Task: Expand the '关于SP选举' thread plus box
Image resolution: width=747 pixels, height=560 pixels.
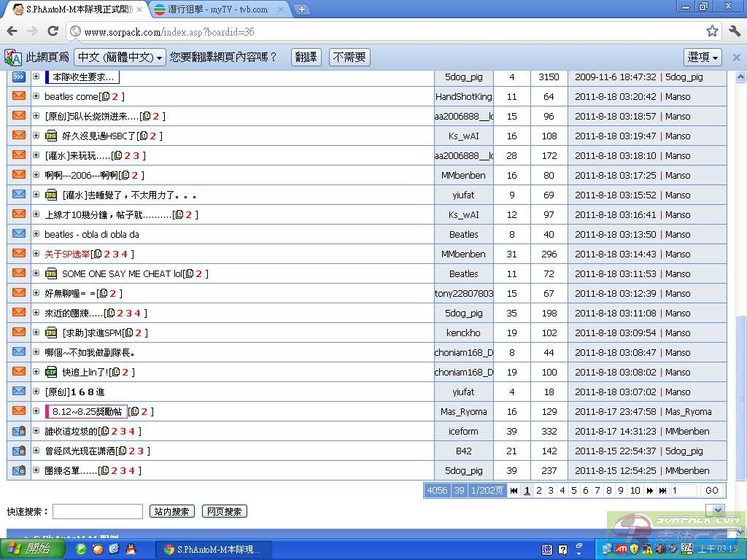Action: pyautogui.click(x=36, y=254)
